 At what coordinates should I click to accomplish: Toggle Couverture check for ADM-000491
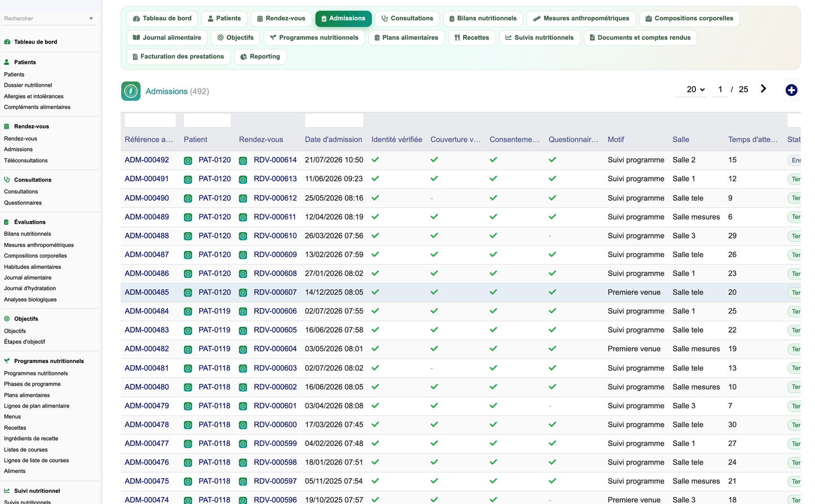coord(434,179)
